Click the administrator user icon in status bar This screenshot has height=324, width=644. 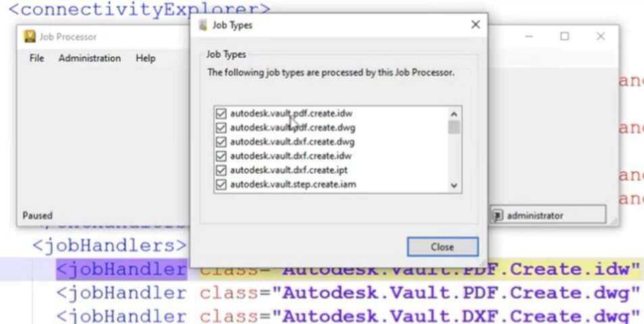(x=498, y=216)
